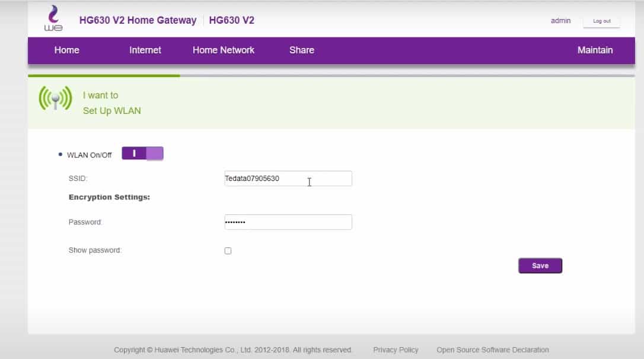Click the HG630 V2 Home Gateway title

[x=138, y=21]
